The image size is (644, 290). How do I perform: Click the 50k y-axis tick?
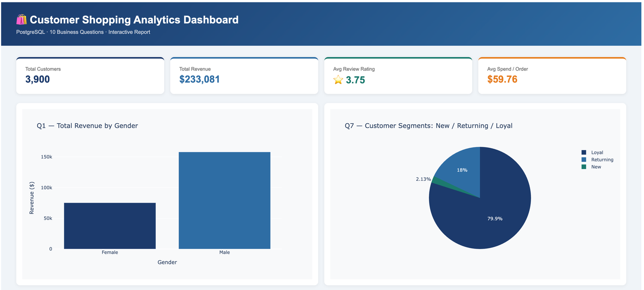[48, 218]
